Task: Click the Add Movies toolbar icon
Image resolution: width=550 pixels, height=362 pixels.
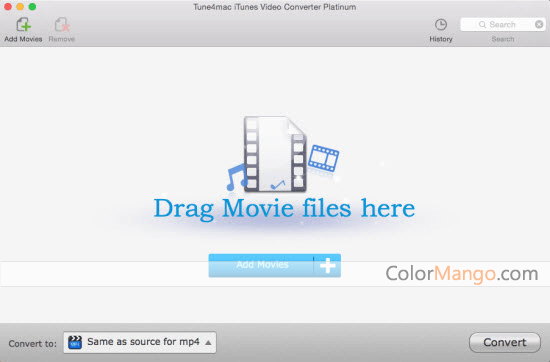Action: pyautogui.click(x=24, y=25)
